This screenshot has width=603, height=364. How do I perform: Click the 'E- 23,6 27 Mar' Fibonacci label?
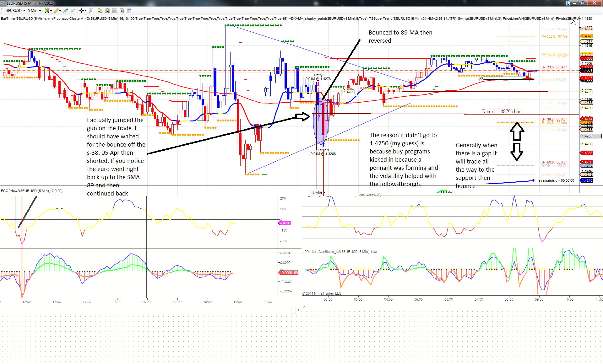coord(554,123)
